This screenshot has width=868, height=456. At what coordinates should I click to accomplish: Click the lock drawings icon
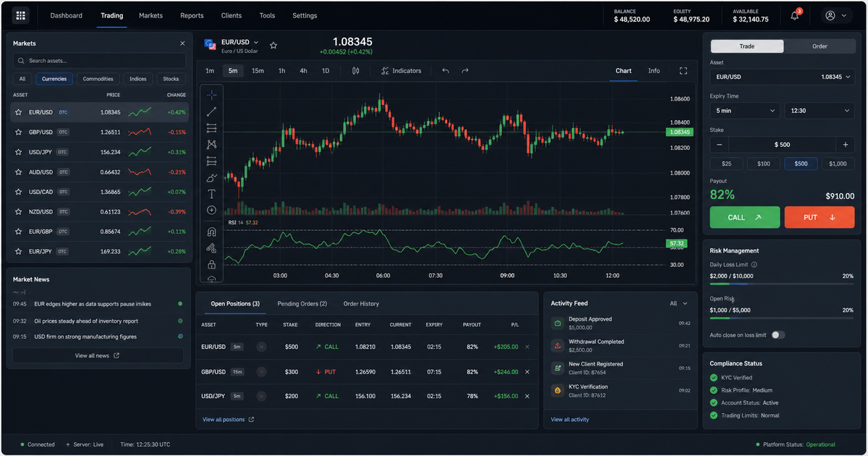coord(212,265)
